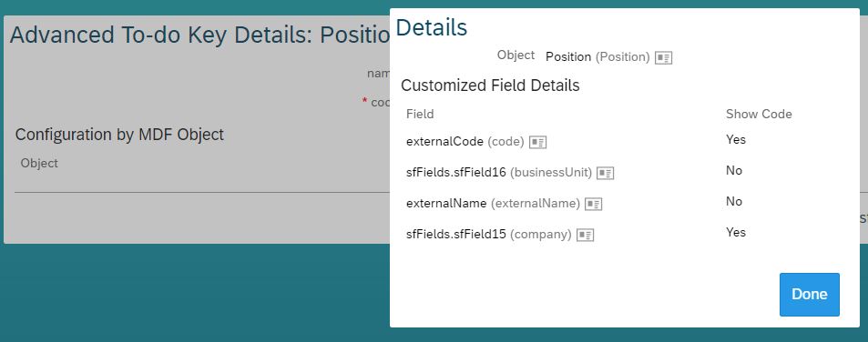Click the Customized Field Details heading
The height and width of the screenshot is (342, 868).
coord(490,85)
